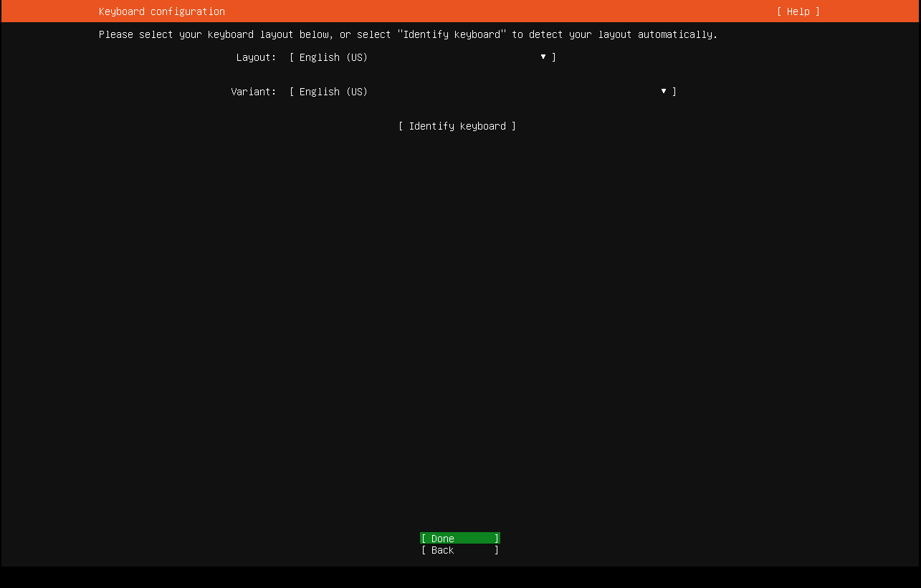The width and height of the screenshot is (921, 588).
Task: Click the "Variant:" field label
Action: pyautogui.click(x=253, y=92)
